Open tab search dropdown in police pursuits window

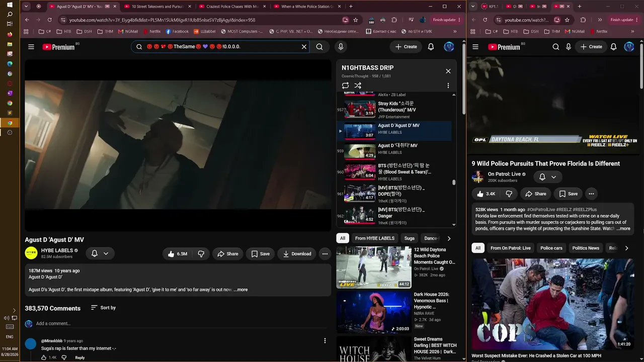pos(473,7)
